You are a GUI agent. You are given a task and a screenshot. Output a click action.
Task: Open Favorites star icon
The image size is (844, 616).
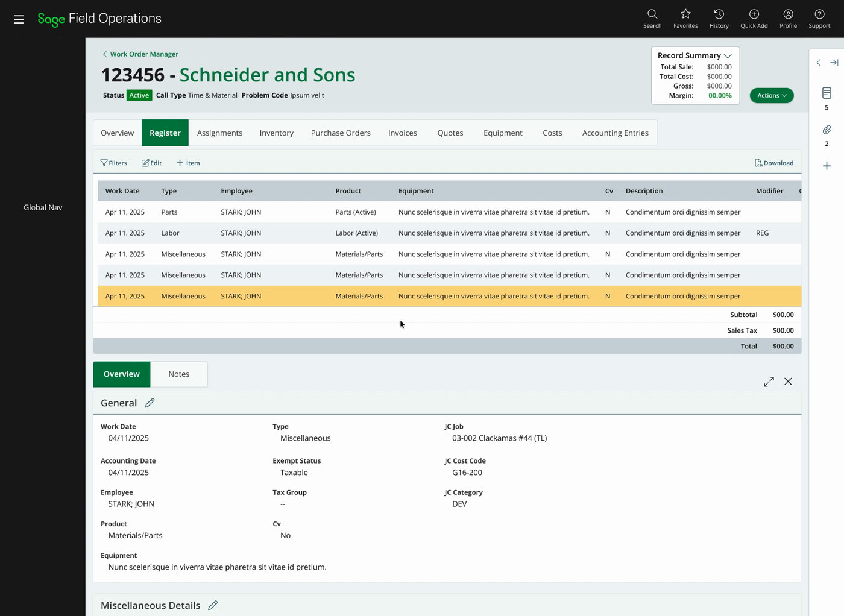[685, 19]
